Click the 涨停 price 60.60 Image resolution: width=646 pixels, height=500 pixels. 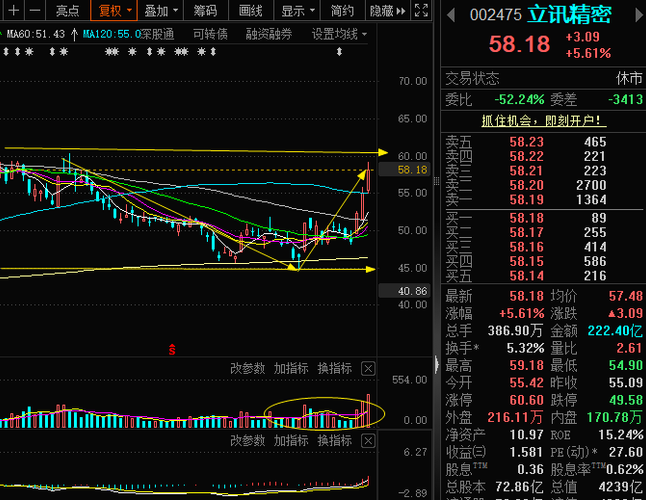click(x=527, y=400)
